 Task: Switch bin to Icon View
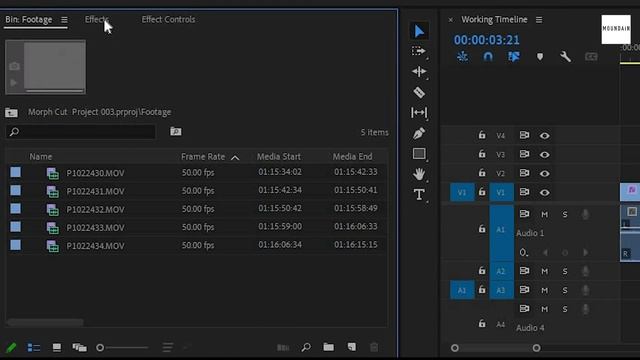pos(57,348)
